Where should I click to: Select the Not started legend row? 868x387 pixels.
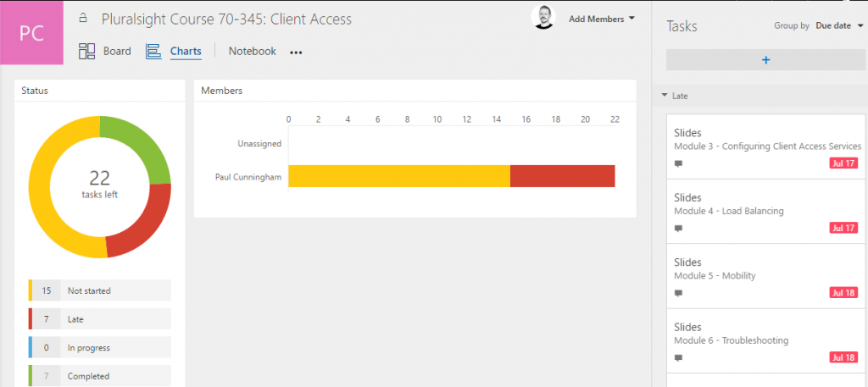point(100,290)
